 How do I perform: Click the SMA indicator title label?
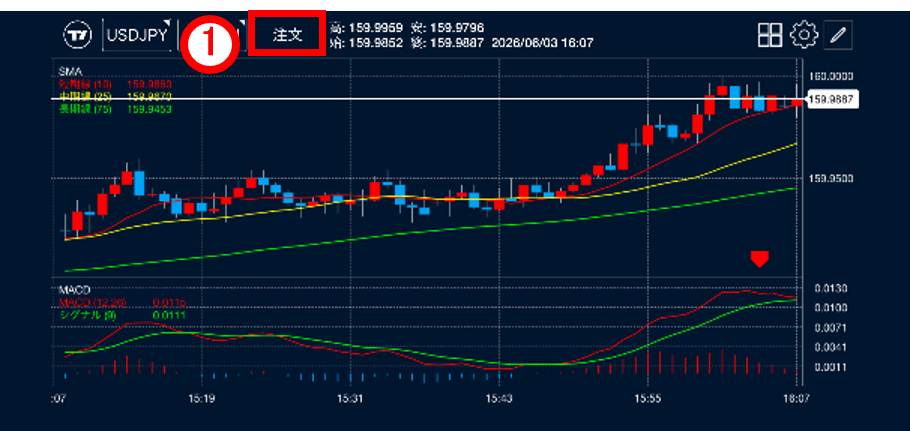(70, 72)
